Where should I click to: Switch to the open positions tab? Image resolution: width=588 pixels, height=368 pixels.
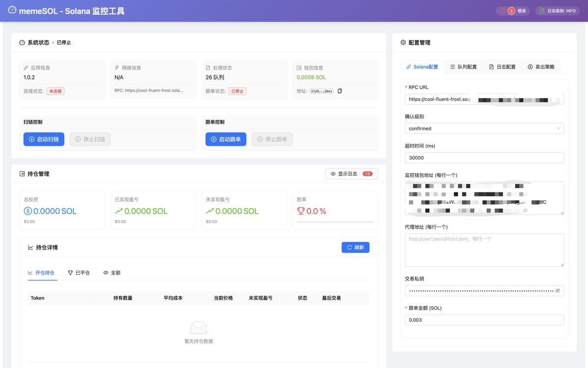[41, 272]
